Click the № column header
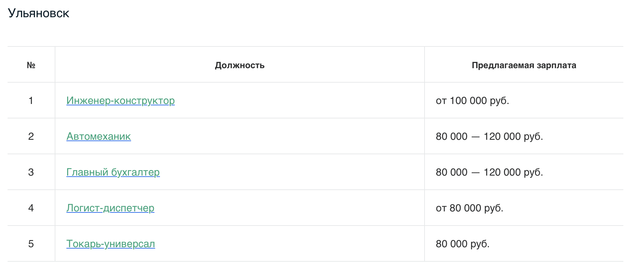Image resolution: width=644 pixels, height=272 pixels. 31,65
